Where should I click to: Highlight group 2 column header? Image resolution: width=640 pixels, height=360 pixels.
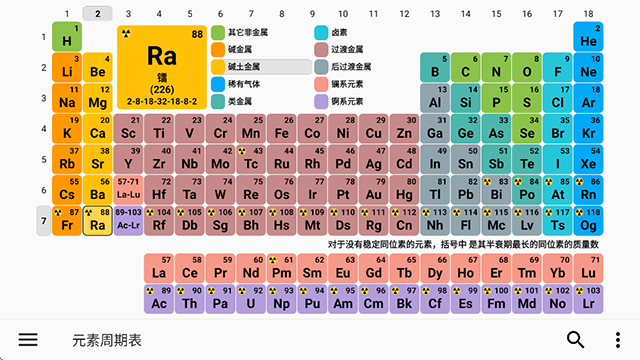click(x=98, y=13)
